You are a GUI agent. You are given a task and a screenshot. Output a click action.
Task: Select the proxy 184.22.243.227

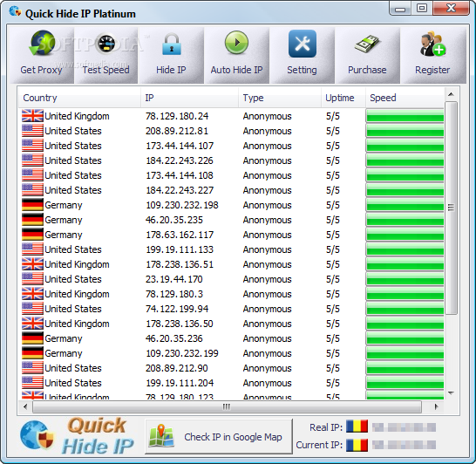[x=180, y=190]
